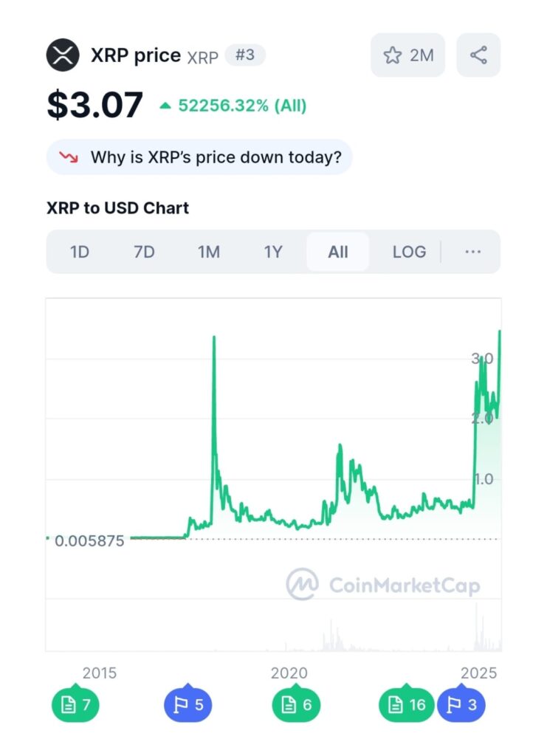Open the share button
Image resolution: width=547 pixels, height=756 pixels.
(478, 55)
